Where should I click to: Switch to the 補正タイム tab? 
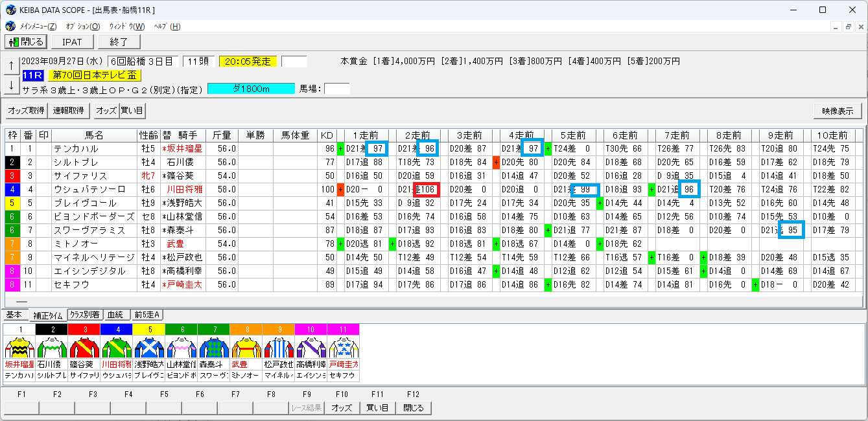pos(48,315)
